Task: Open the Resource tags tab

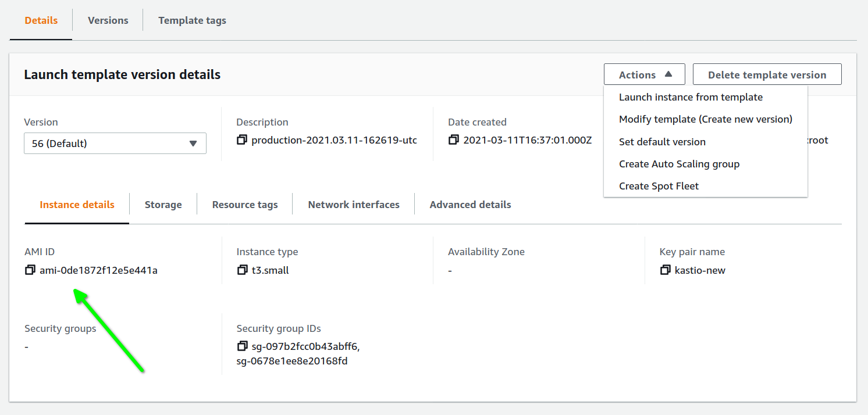Action: [244, 205]
